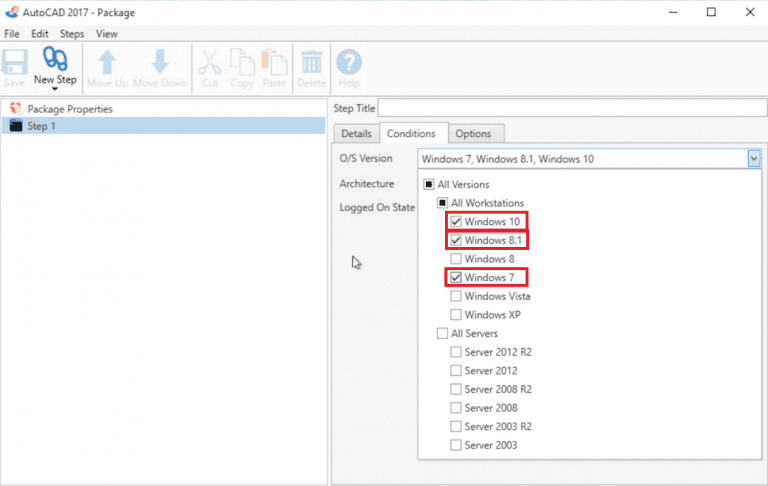Click the Architecture label
The width and height of the screenshot is (768, 486).
(x=366, y=184)
